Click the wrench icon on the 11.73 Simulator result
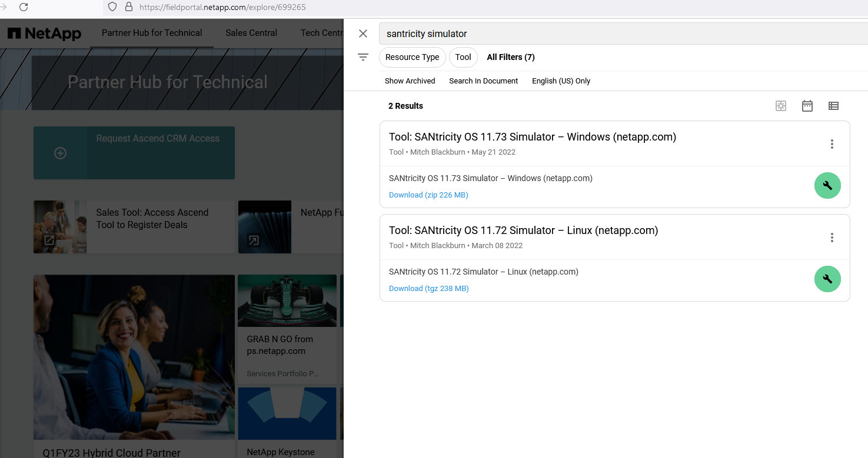868x458 pixels. click(x=827, y=185)
